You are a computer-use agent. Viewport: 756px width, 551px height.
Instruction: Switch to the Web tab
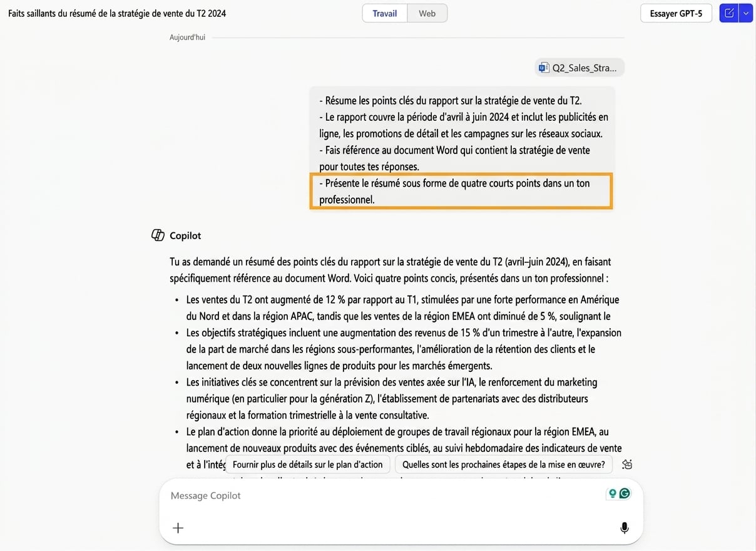(x=427, y=13)
